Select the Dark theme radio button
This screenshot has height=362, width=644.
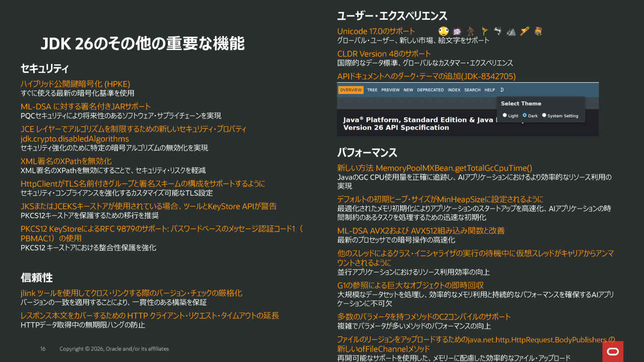pos(525,115)
